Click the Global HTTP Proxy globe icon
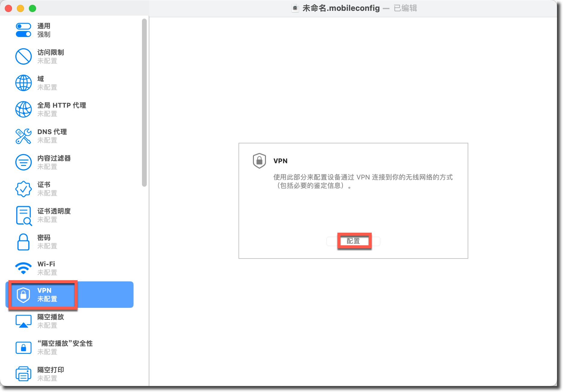 [x=23, y=109]
